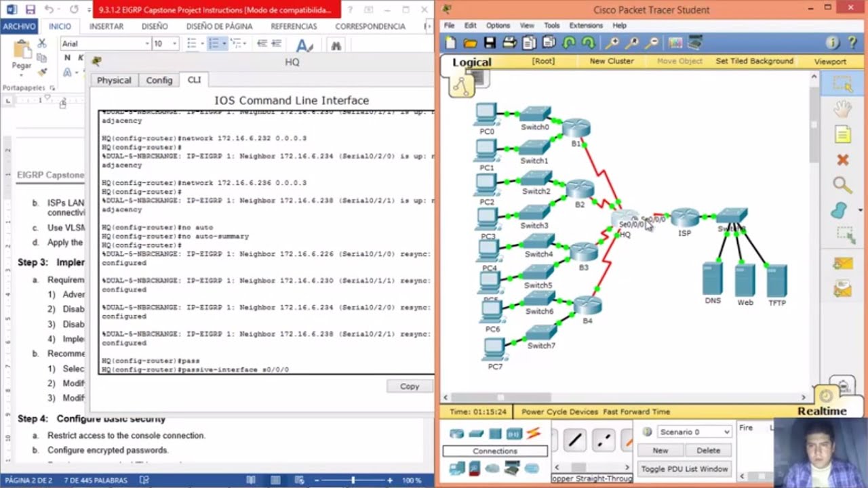868x488 pixels.
Task: Select router B1 in the topology
Action: click(x=576, y=128)
